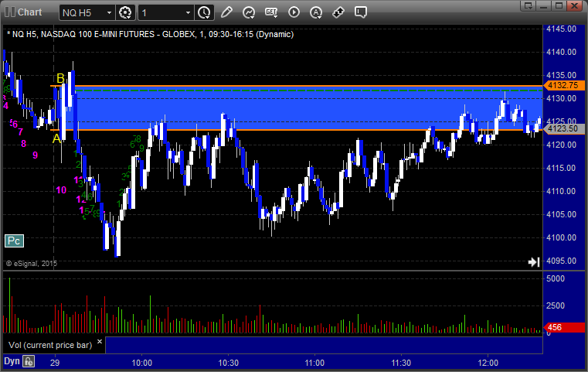This screenshot has width=588, height=372.
Task: Jump to latest bar arrow icon
Action: [x=534, y=261]
